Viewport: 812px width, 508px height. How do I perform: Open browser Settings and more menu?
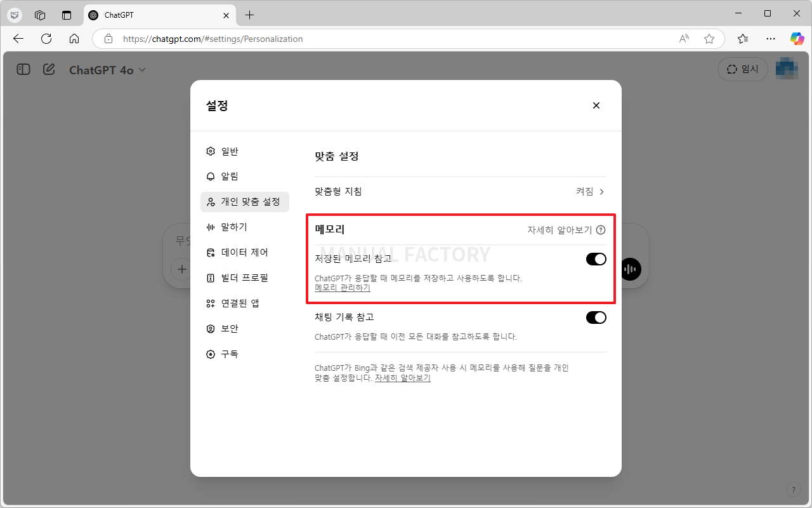(771, 39)
